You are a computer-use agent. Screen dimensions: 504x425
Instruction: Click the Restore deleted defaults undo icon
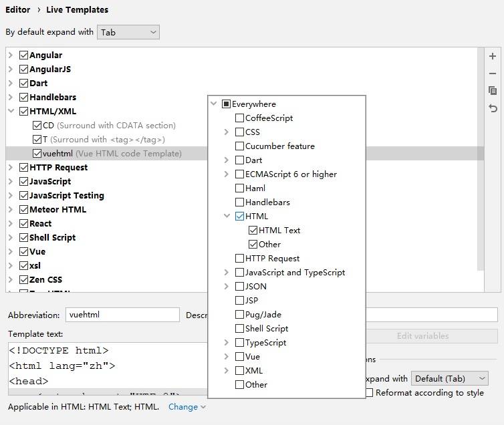(493, 108)
